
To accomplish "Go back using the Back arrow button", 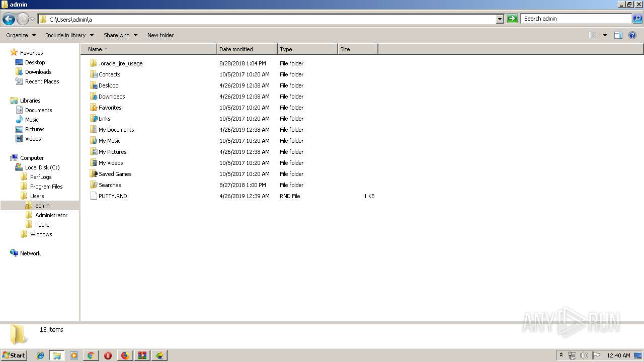I will pyautogui.click(x=9, y=19).
